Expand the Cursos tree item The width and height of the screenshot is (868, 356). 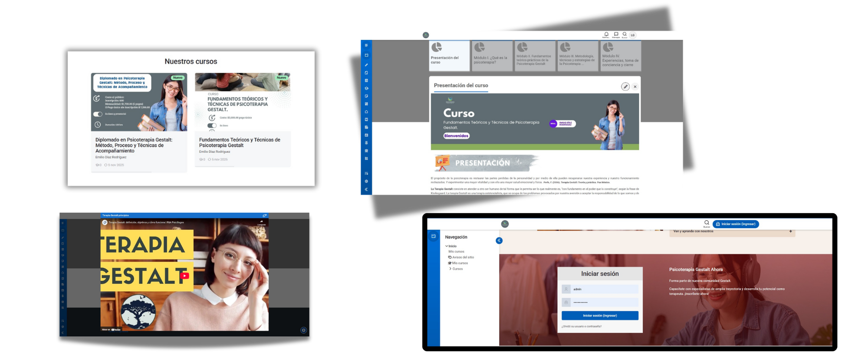pyautogui.click(x=450, y=269)
